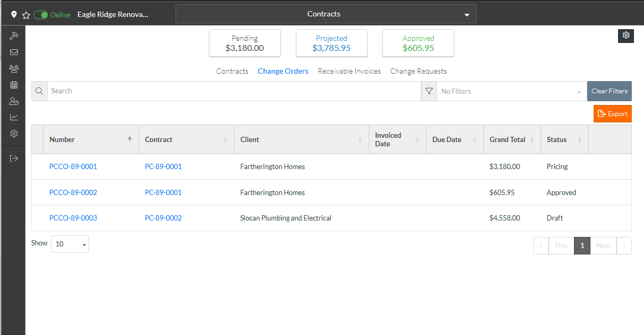Open the people group icon in the sidebar
Image resolution: width=644 pixels, height=335 pixels.
click(14, 68)
